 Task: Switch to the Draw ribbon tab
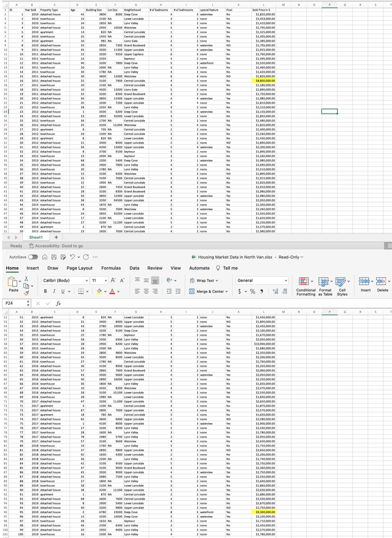click(x=53, y=268)
